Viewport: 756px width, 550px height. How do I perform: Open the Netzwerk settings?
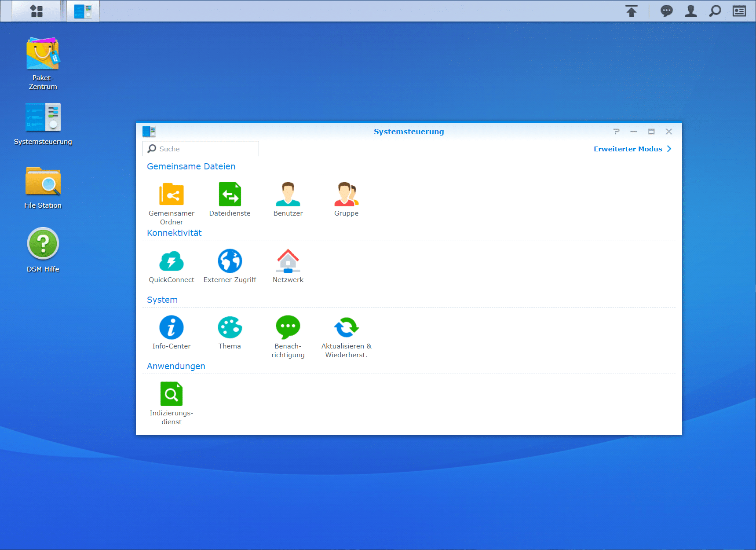[288, 261]
